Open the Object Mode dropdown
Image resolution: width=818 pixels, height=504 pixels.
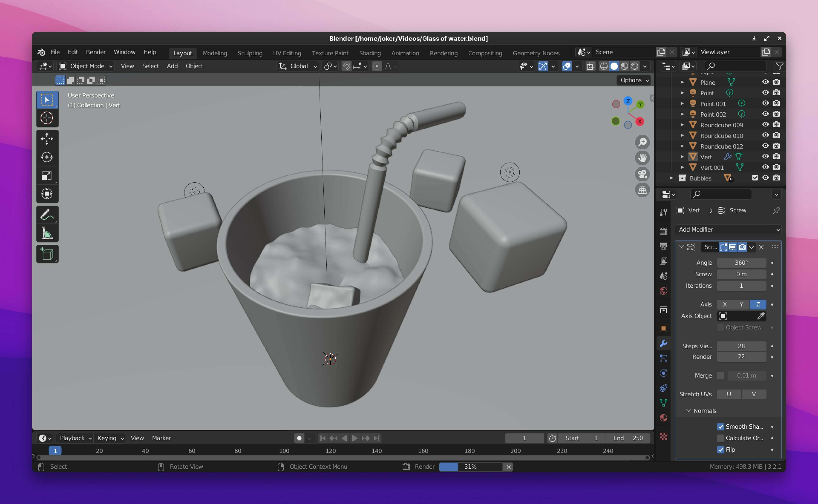(x=86, y=66)
